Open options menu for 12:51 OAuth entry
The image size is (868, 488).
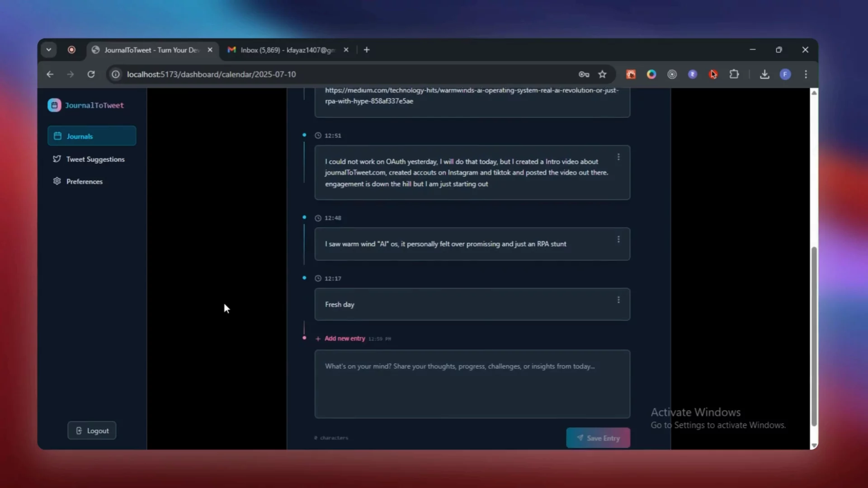(618, 157)
